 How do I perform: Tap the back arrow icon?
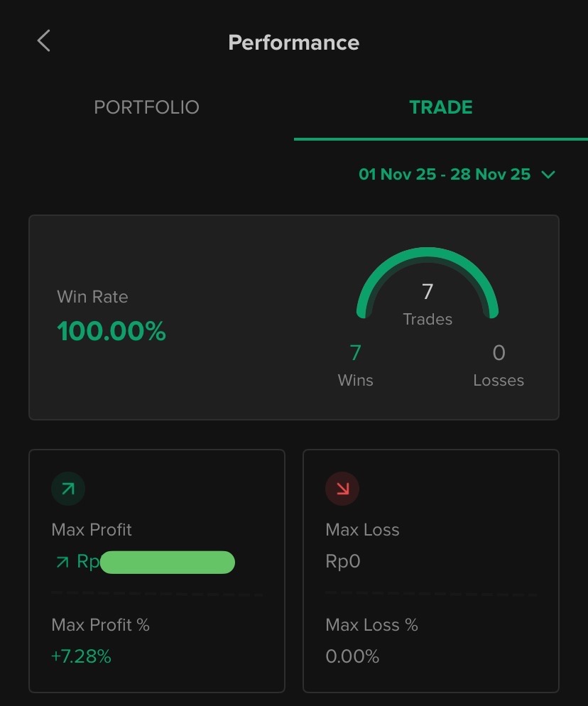pyautogui.click(x=43, y=41)
